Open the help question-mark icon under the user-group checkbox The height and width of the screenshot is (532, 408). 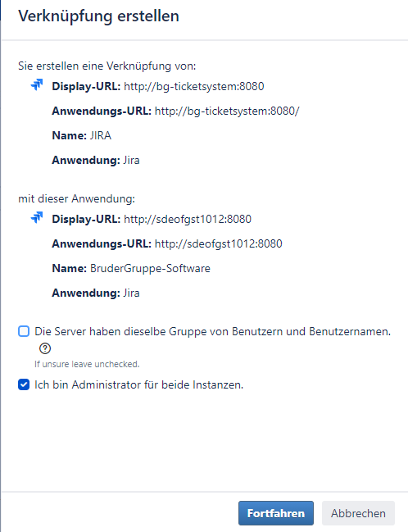point(45,348)
